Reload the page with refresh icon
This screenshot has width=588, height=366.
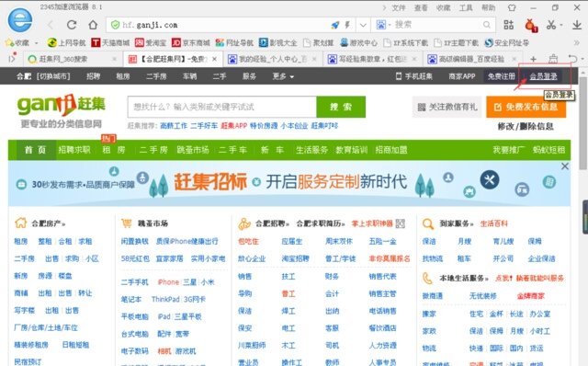[x=72, y=25]
